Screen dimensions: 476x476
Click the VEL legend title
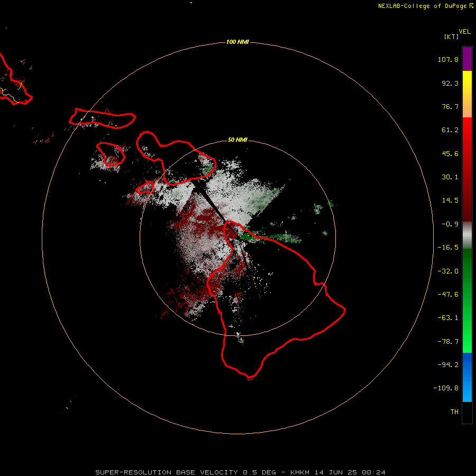(465, 32)
